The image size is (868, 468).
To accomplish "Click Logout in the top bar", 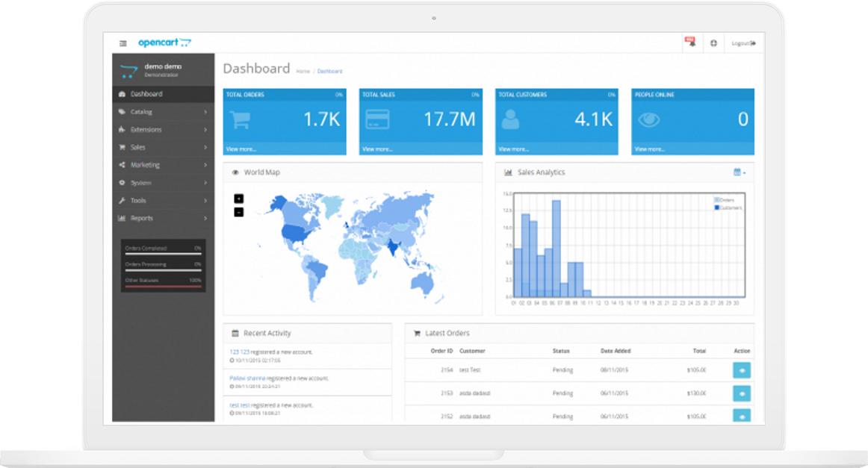I will click(x=743, y=43).
